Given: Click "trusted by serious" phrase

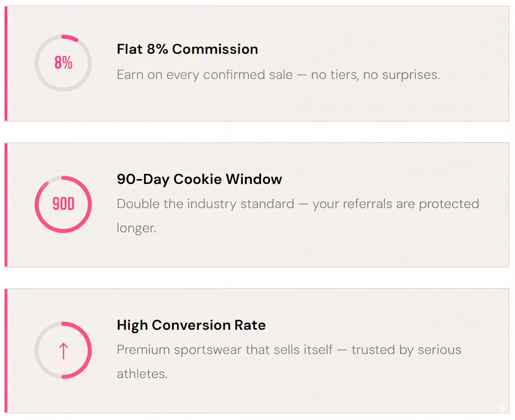Looking at the screenshot, I should click(406, 350).
